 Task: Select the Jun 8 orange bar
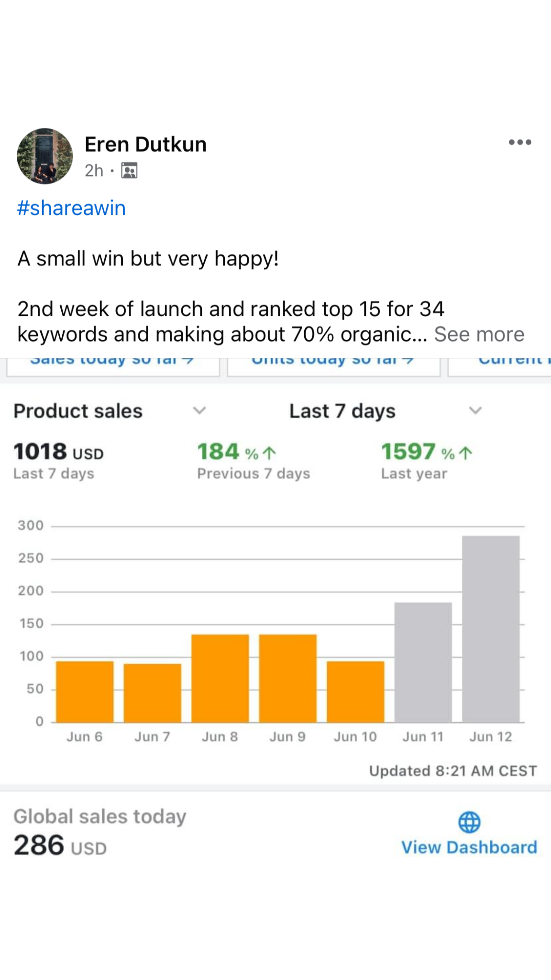tap(220, 678)
